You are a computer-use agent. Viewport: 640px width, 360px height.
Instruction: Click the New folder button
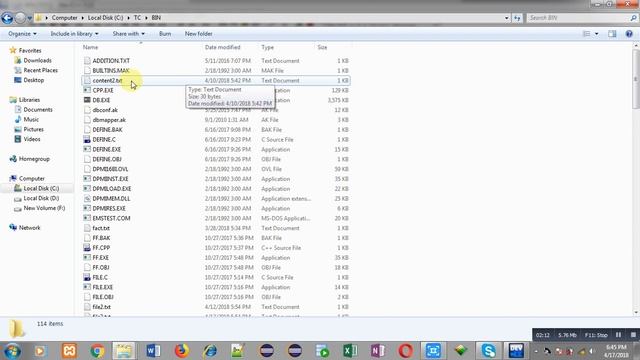(198, 34)
